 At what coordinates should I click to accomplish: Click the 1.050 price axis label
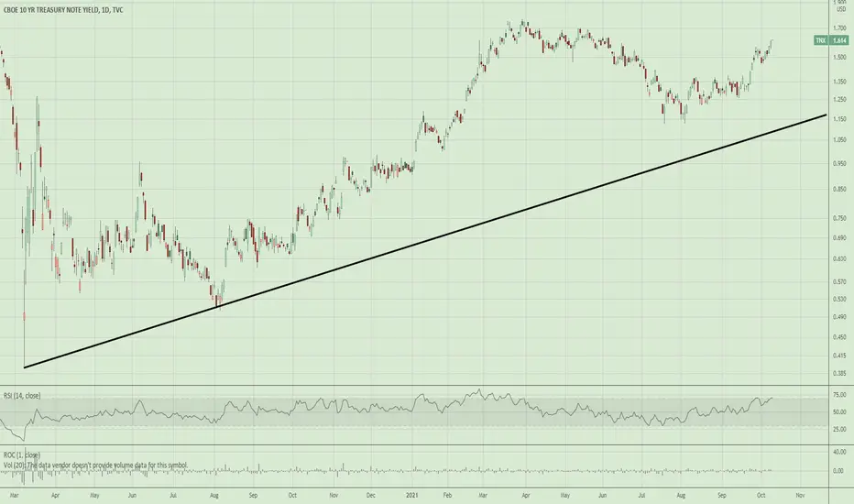(x=839, y=140)
